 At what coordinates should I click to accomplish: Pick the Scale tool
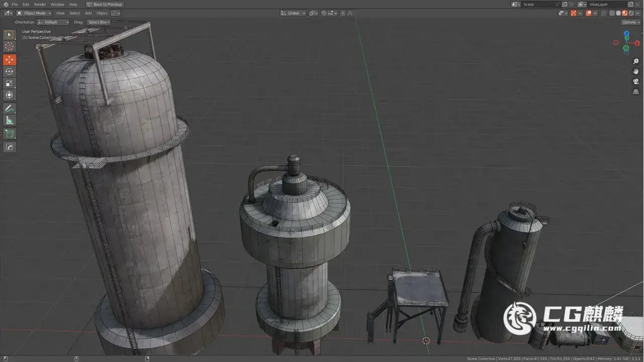[10, 83]
